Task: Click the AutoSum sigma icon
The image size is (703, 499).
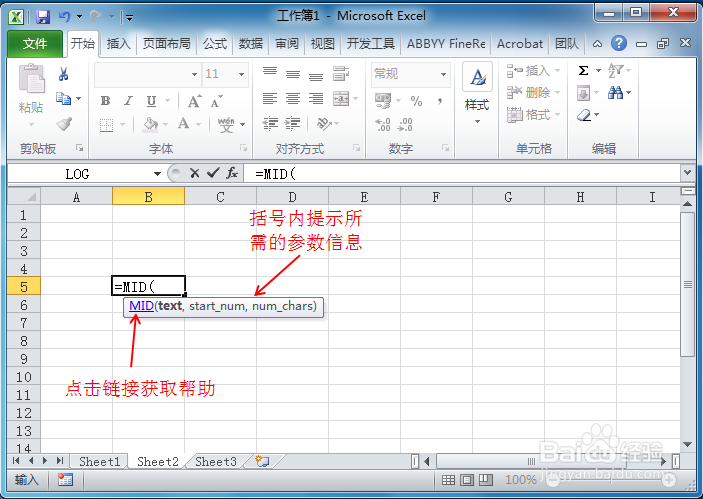Action: (583, 71)
